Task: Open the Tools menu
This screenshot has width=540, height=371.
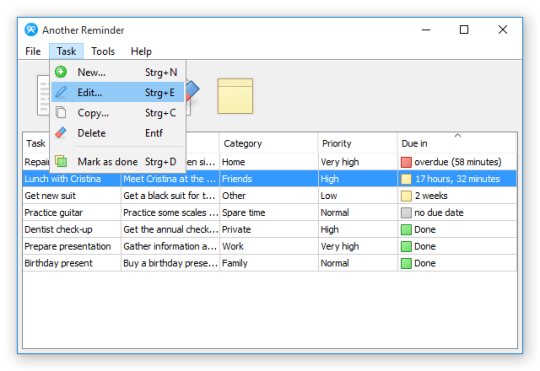Action: (x=103, y=51)
